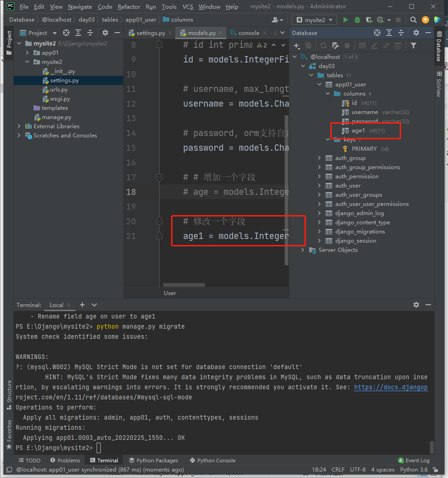This screenshot has width=448, height=478.
Task: Open Python Packages tool window
Action: coord(154,461)
